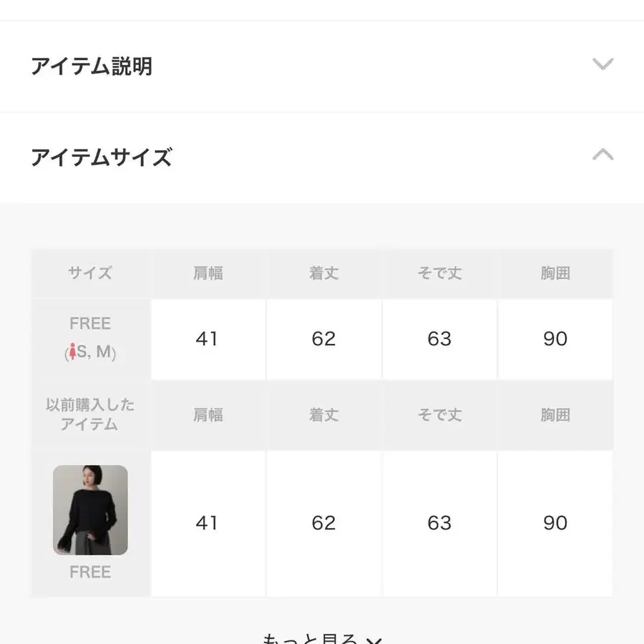Click the FREE label below the thumbnail
This screenshot has height=644, width=644.
[90, 572]
